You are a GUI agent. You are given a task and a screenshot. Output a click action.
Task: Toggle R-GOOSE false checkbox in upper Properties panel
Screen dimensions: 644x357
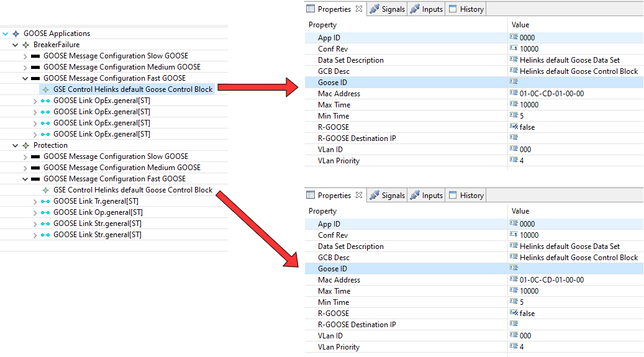click(x=514, y=127)
